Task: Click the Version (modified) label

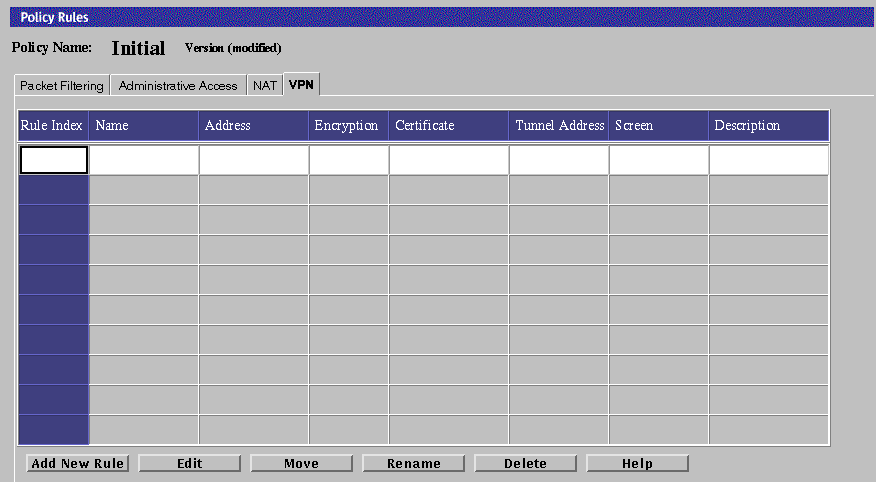Action: click(x=233, y=48)
